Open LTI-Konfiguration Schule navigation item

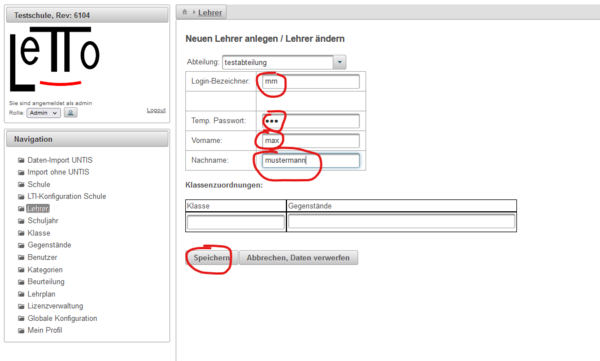[x=67, y=196]
